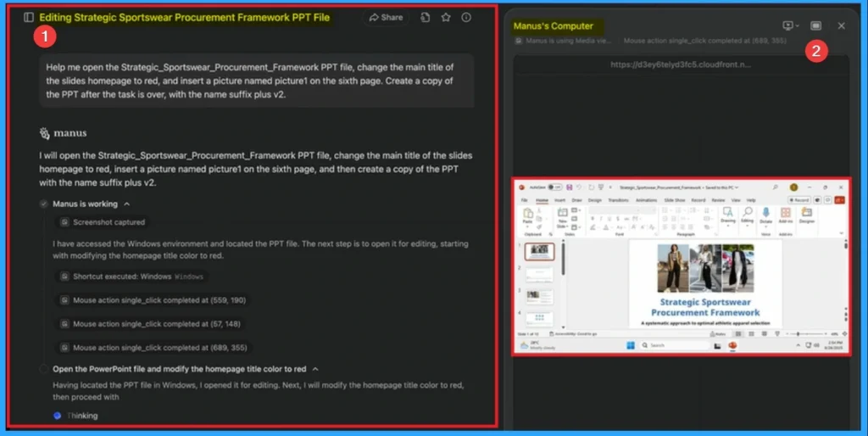
Task: Click the cloudfront URL bar in Manus's Computer
Action: [x=681, y=64]
